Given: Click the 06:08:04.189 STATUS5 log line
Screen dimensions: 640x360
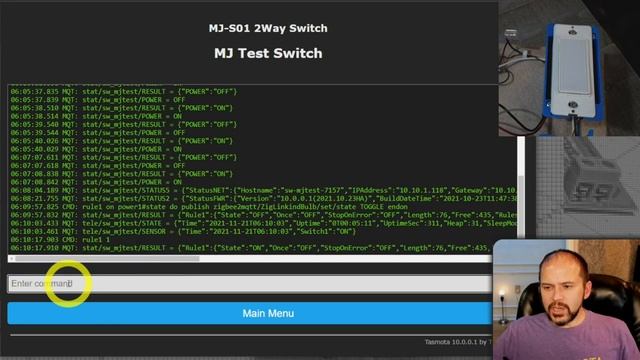Looking at the screenshot, I should click(263, 190).
